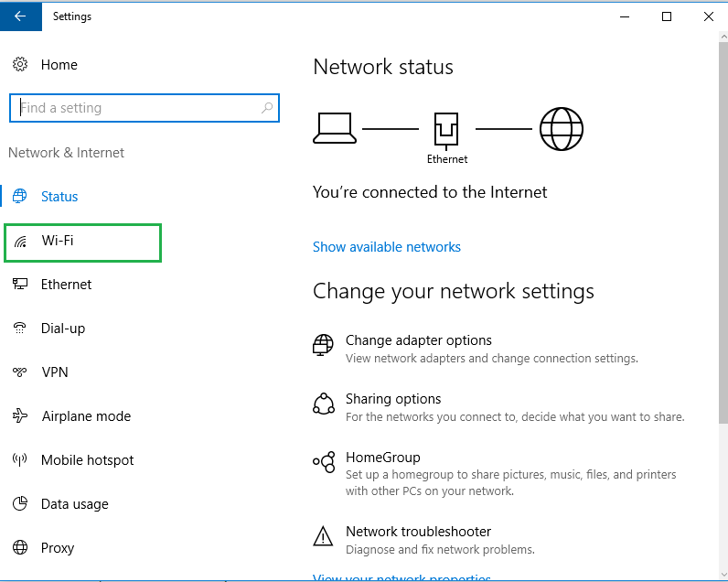Click the VPN icon
Screen dimensions: 728x582
click(20, 372)
